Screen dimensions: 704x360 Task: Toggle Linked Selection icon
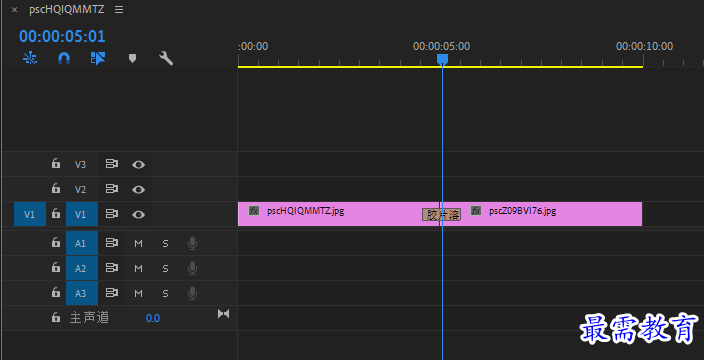(x=97, y=58)
